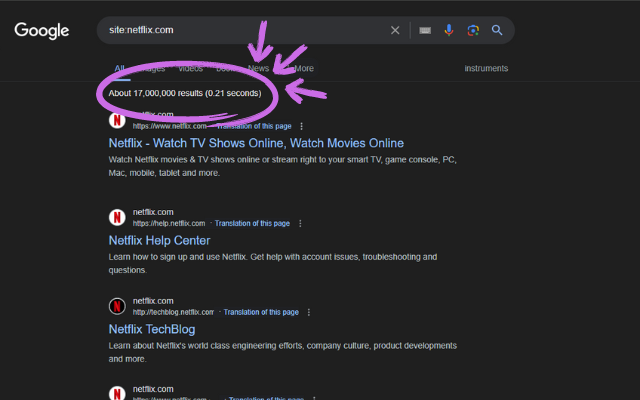Viewport: 640px width, 400px height.
Task: Click Netflix favicon of the first result
Action: [x=117, y=120]
